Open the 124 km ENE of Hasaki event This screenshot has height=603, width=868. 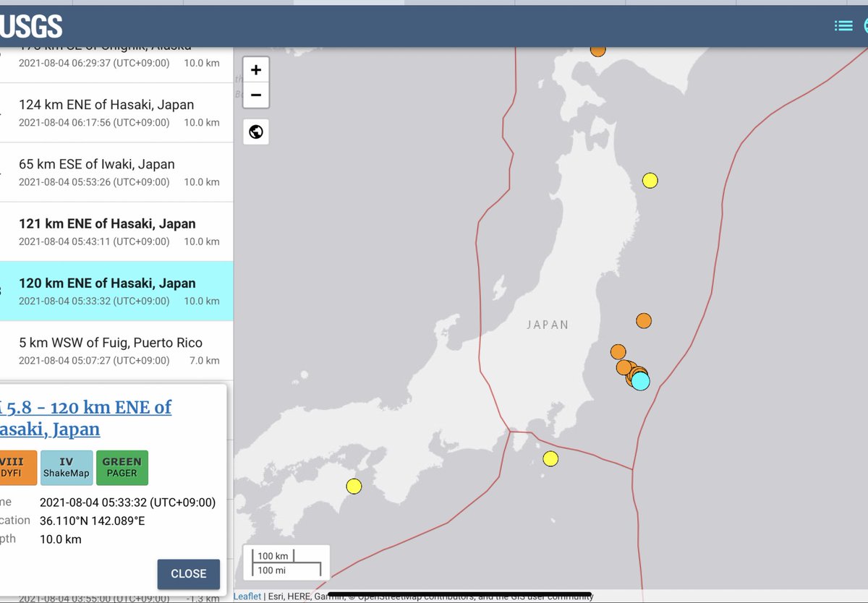pos(116,113)
